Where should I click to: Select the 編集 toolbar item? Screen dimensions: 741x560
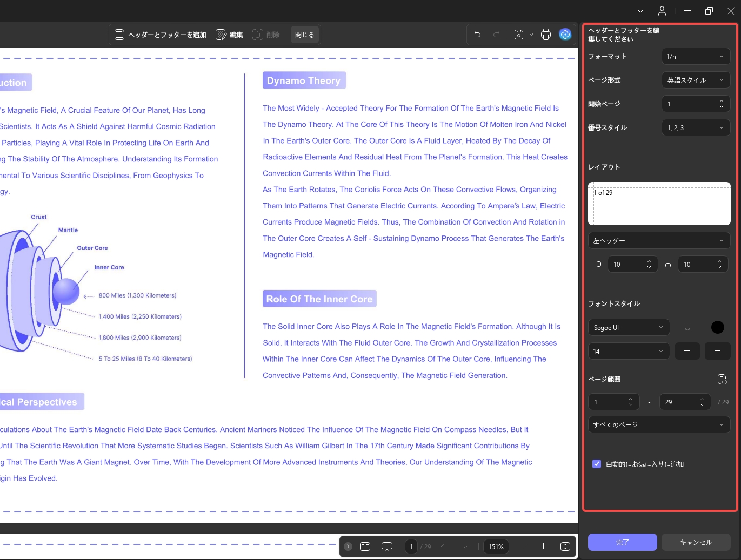tap(230, 35)
